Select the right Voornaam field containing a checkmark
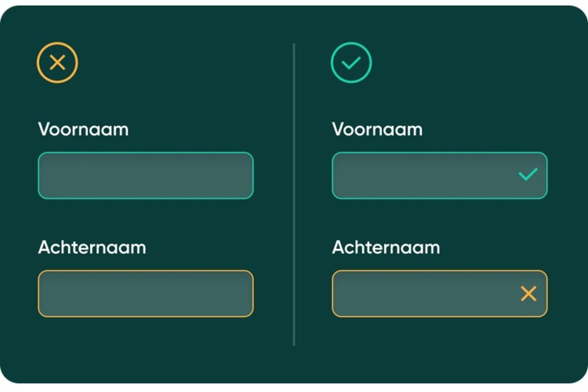The image size is (588, 392). [425, 175]
